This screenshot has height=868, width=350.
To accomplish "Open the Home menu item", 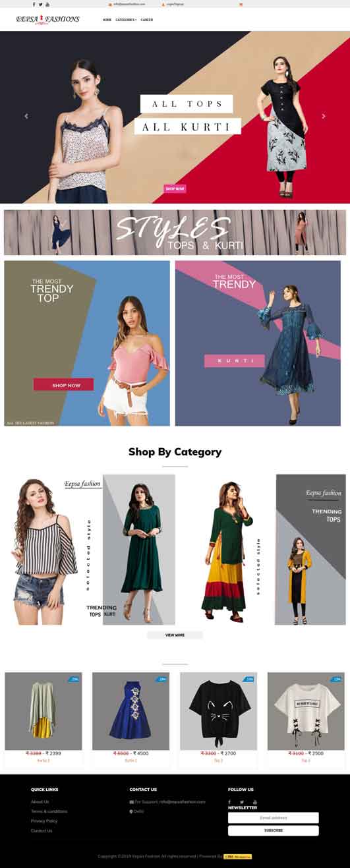I will [x=107, y=20].
